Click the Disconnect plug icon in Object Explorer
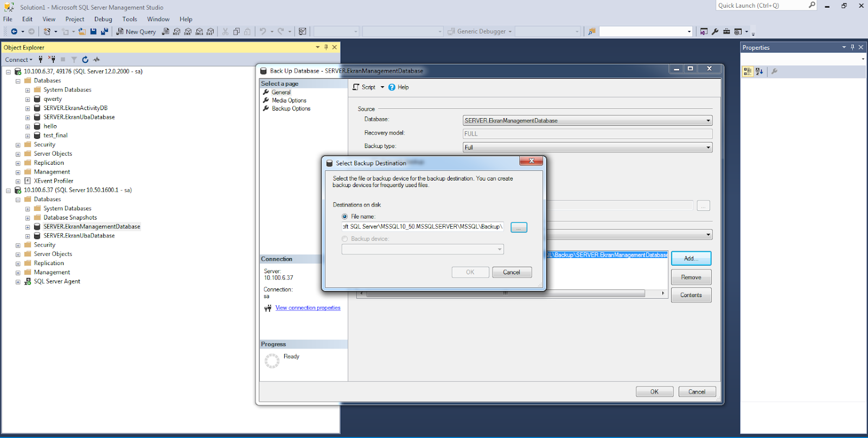 tap(52, 60)
